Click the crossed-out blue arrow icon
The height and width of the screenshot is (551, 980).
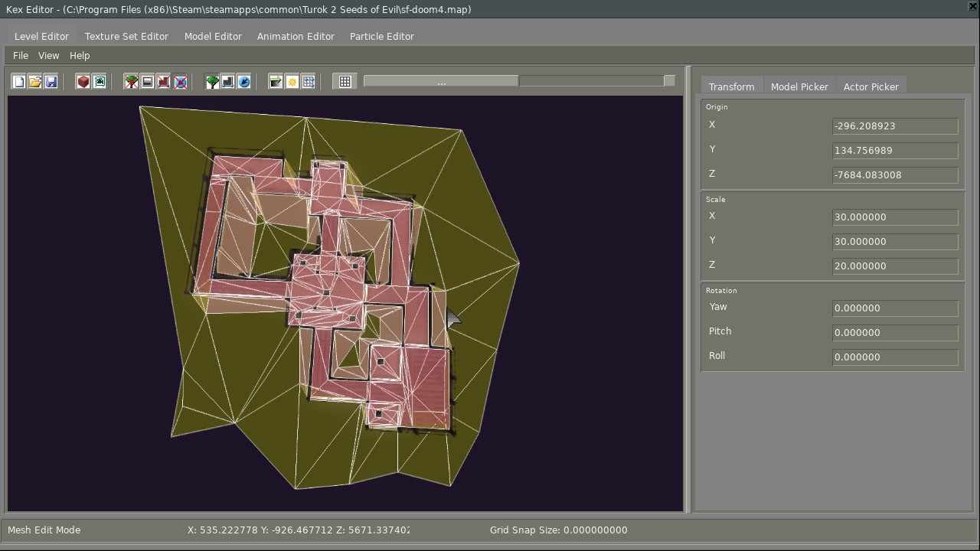(180, 81)
